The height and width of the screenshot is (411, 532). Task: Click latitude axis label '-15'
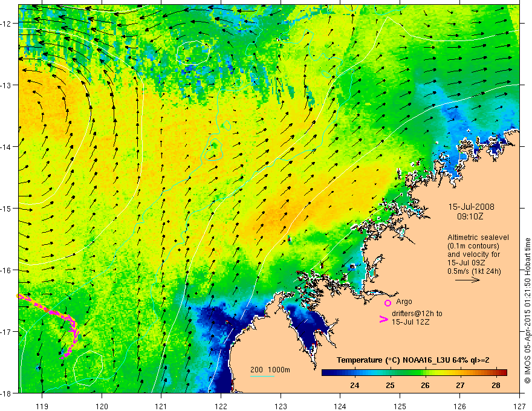pyautogui.click(x=5, y=209)
